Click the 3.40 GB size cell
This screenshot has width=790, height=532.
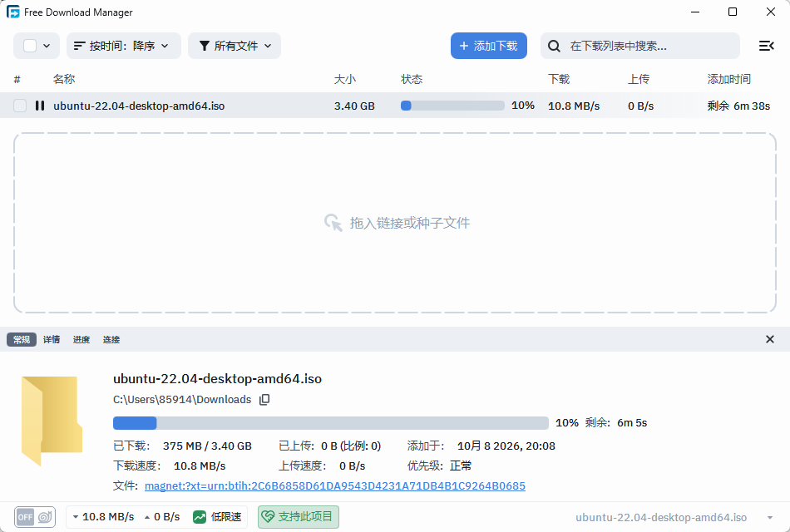[354, 106]
